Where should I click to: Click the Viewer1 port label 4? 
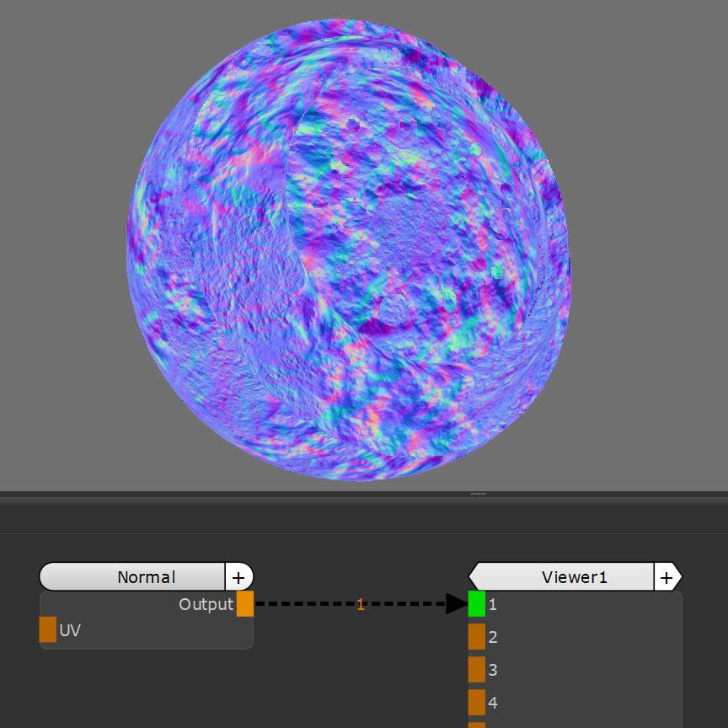tap(493, 704)
